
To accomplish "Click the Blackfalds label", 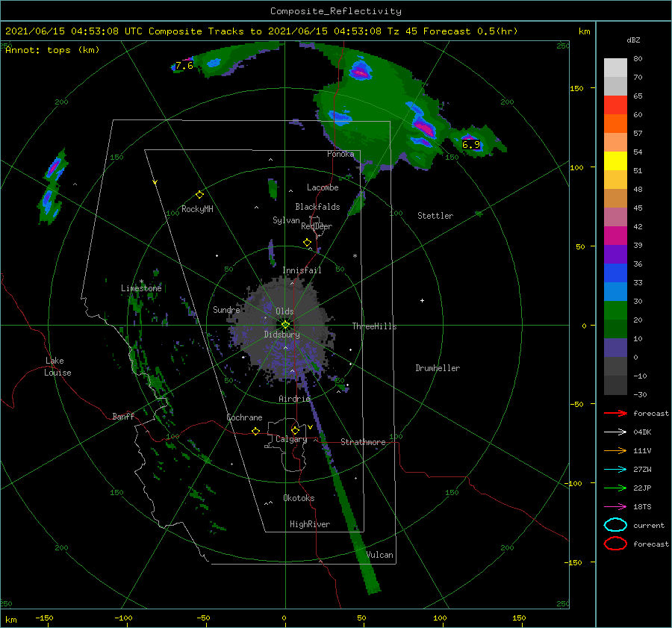I will 317,207.
